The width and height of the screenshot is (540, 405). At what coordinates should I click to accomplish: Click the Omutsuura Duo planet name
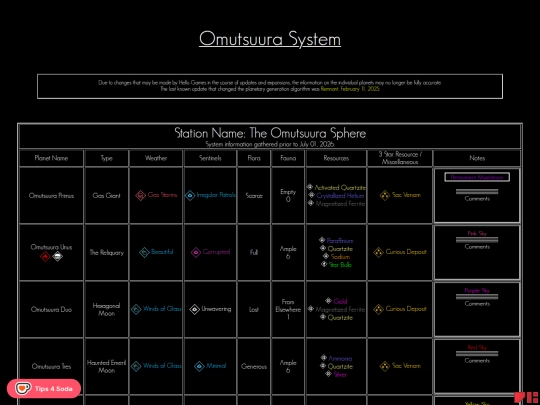pos(51,309)
